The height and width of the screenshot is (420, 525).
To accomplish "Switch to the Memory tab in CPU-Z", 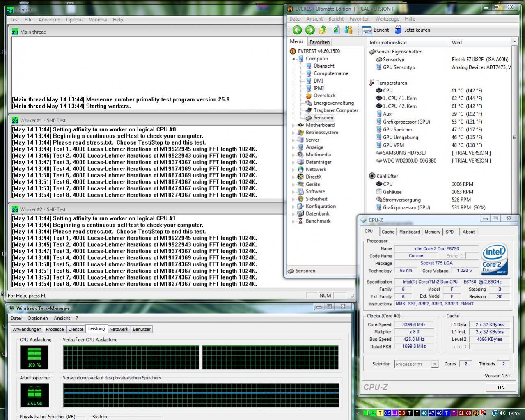I will click(x=432, y=232).
